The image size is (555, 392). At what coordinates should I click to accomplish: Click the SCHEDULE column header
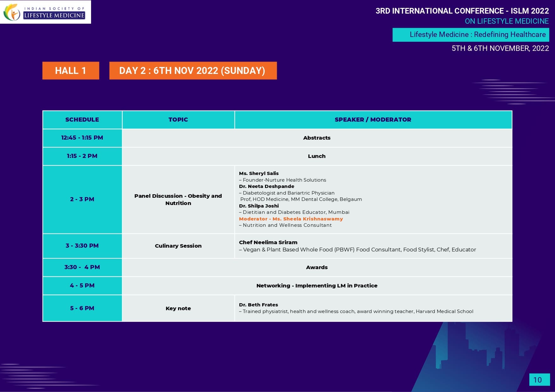pos(82,120)
